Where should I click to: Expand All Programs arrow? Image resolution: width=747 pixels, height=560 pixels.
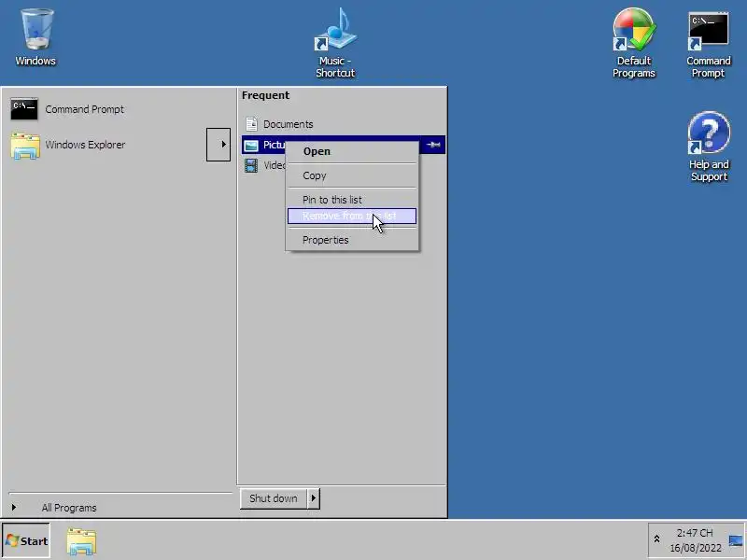[14, 507]
